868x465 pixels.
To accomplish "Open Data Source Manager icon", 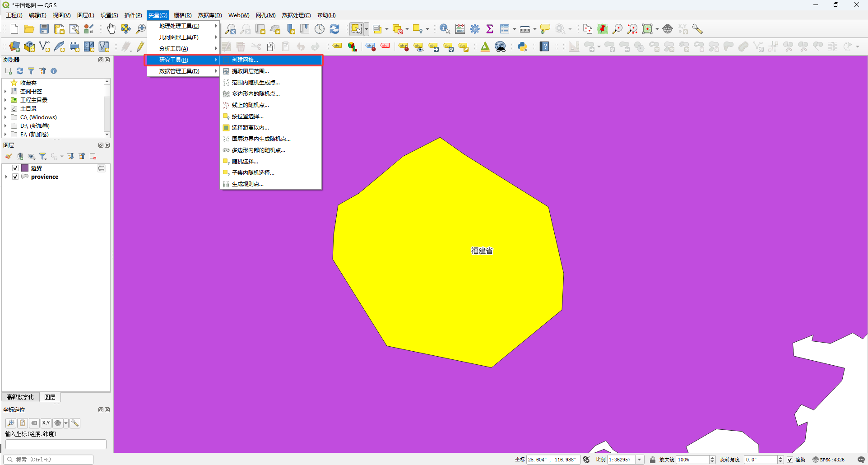I will point(14,46).
